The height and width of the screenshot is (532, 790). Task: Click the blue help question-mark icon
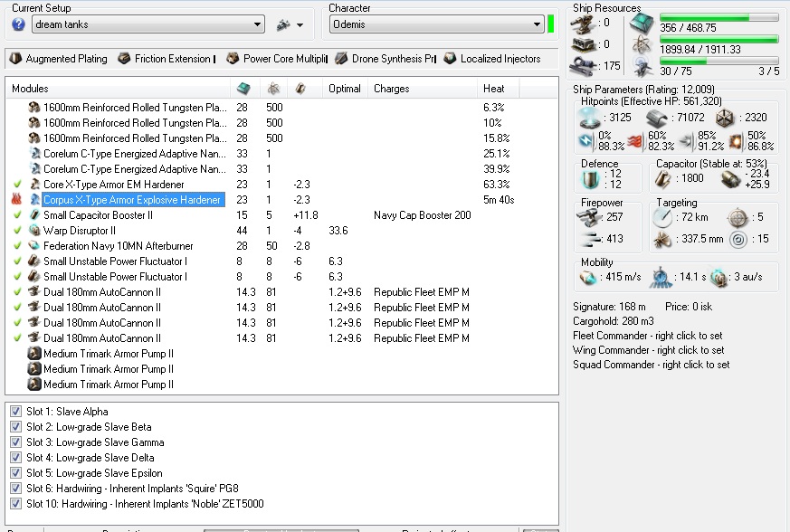coord(18,24)
